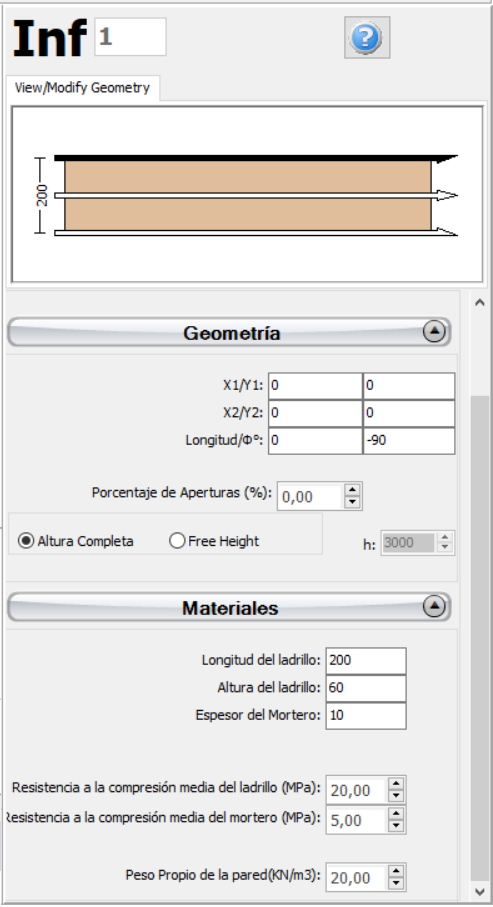The width and height of the screenshot is (493, 907).
Task: Click the Geometría section header bar
Action: [229, 332]
